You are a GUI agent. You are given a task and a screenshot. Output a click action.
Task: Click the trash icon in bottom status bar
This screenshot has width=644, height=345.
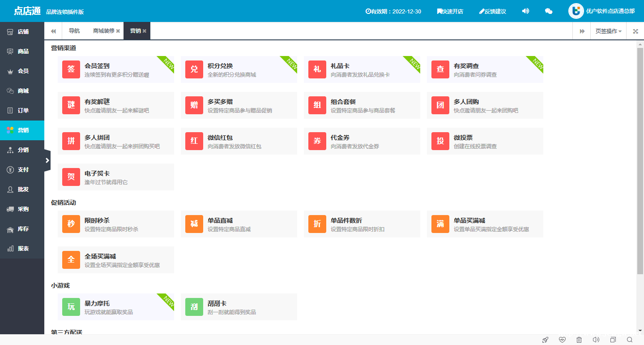[579, 340]
